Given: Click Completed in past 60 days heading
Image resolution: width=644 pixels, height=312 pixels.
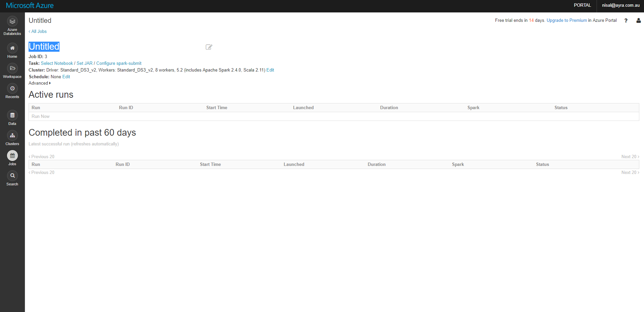Looking at the screenshot, I should pyautogui.click(x=82, y=133).
